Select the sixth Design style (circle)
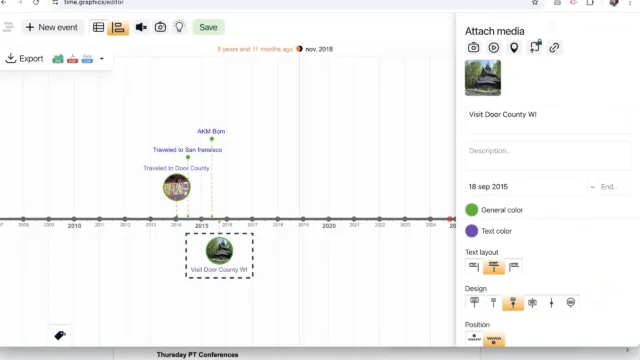Image resolution: width=640 pixels, height=360 pixels. 571,302
